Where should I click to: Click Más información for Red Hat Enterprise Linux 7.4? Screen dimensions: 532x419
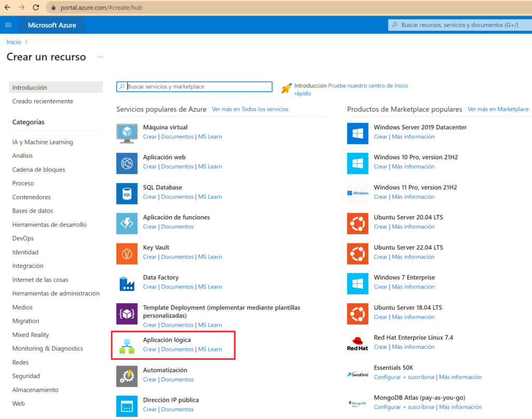tap(413, 347)
